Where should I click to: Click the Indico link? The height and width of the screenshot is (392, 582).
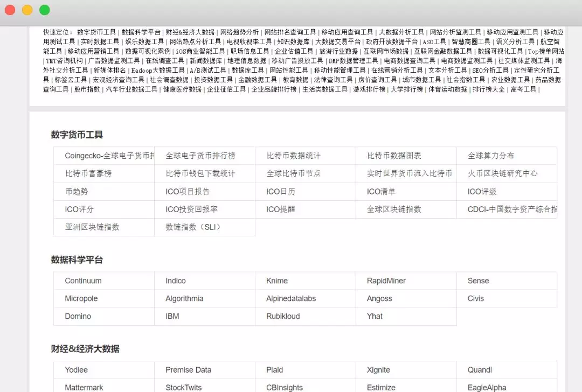tap(176, 281)
